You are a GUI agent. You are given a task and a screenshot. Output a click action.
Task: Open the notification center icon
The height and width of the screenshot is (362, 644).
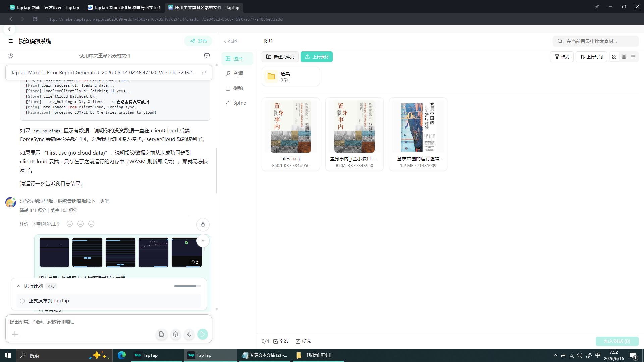634,355
